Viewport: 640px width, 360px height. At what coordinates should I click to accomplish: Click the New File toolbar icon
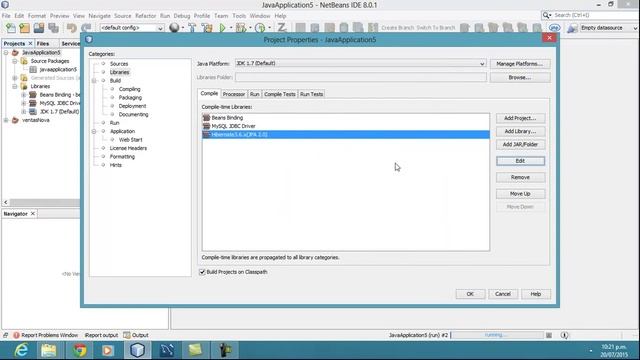point(11,28)
